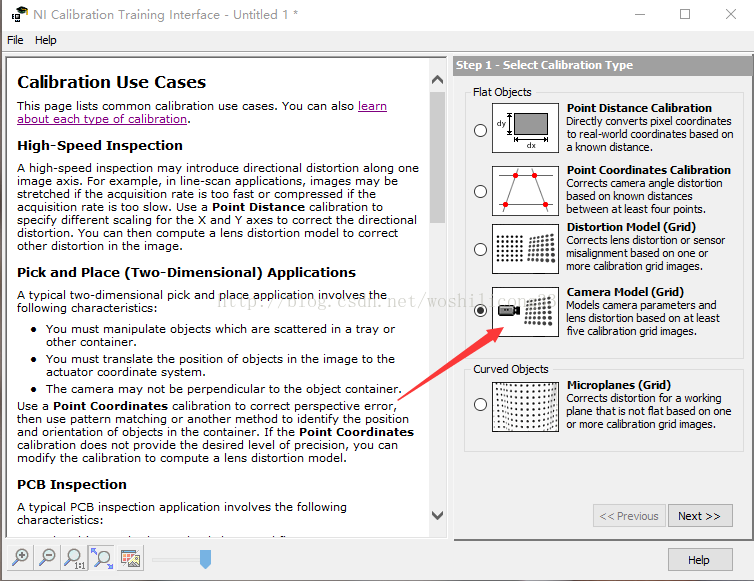Select the Distortion Model (Grid) radio button
This screenshot has width=754, height=581.
point(480,249)
